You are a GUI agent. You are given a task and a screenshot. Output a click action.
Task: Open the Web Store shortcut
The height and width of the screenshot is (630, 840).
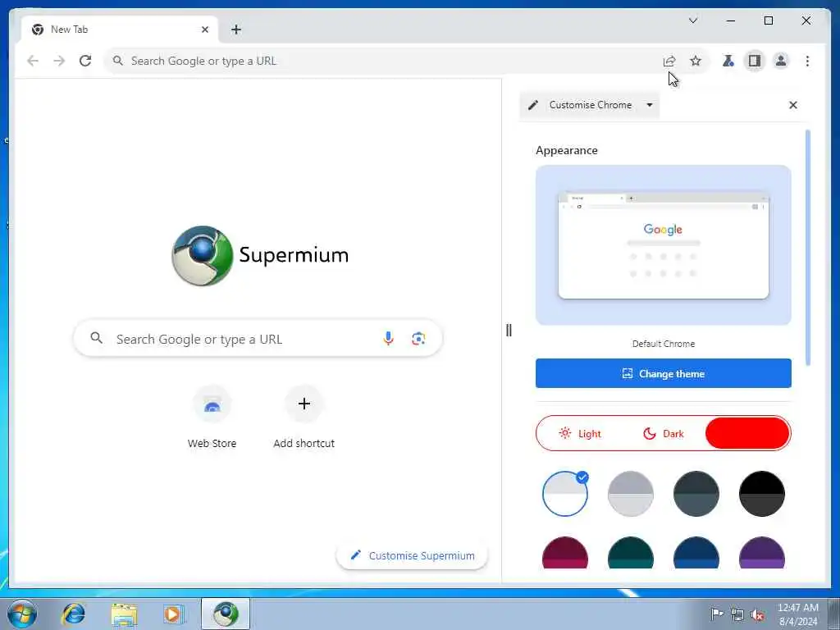point(212,418)
